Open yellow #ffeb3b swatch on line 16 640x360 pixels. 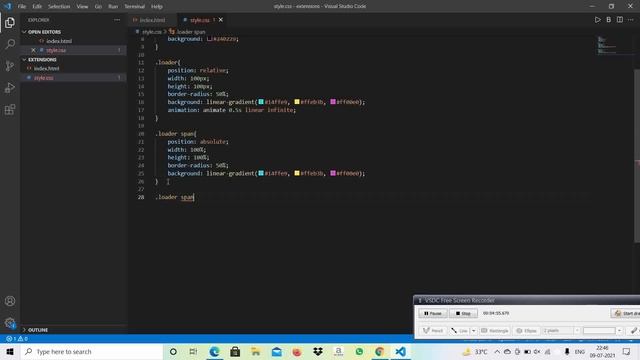(297, 102)
